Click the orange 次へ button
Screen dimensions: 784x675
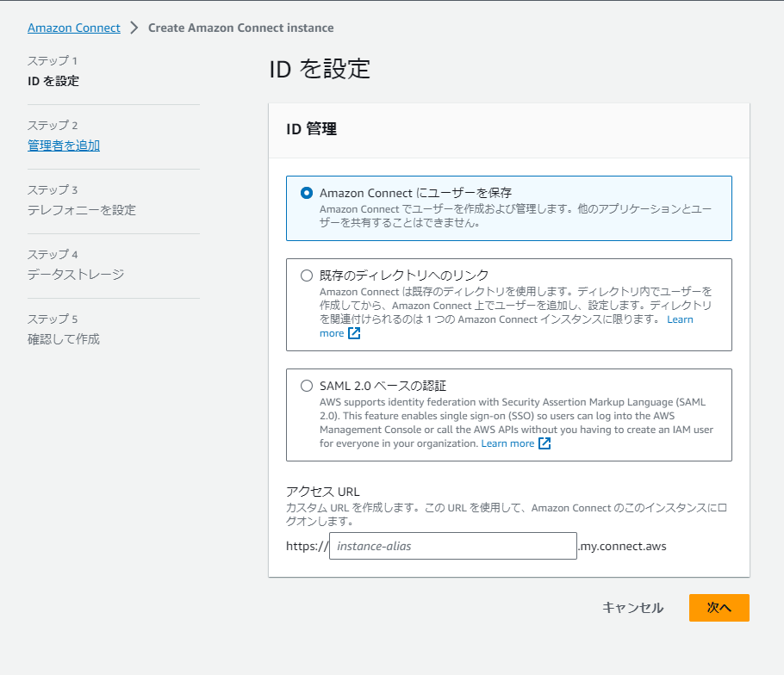click(x=719, y=608)
